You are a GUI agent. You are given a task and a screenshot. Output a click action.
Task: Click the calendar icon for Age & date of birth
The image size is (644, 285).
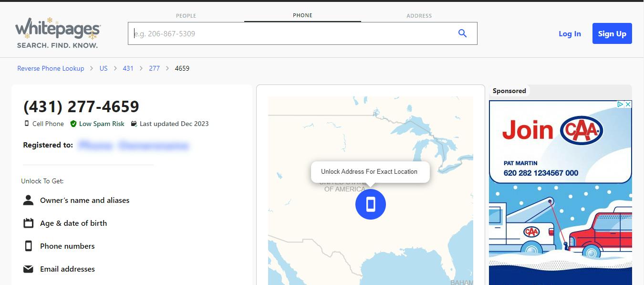click(28, 223)
